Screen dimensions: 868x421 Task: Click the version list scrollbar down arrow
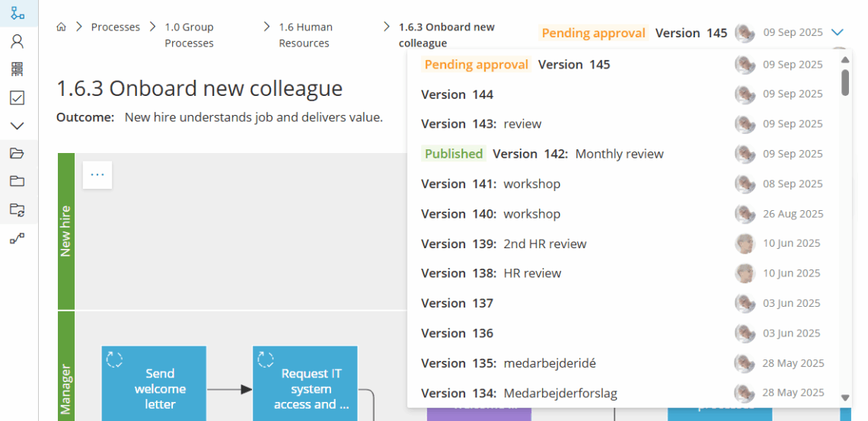click(x=844, y=397)
